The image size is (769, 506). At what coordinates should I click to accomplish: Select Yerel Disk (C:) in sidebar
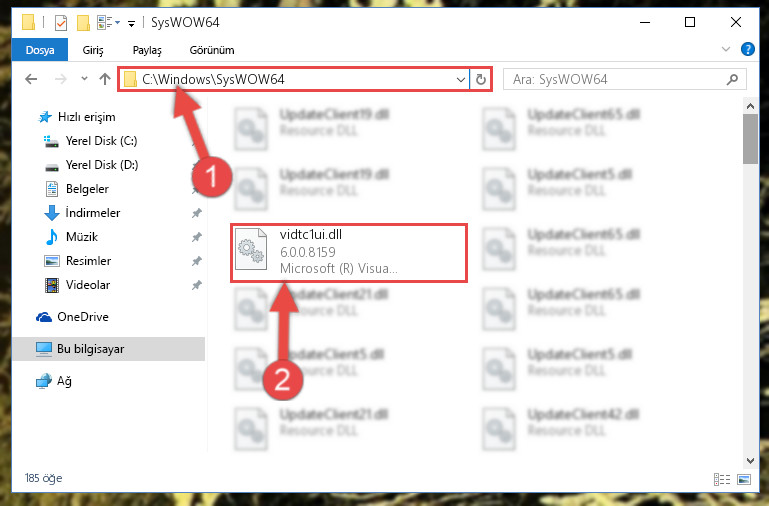pos(102,141)
